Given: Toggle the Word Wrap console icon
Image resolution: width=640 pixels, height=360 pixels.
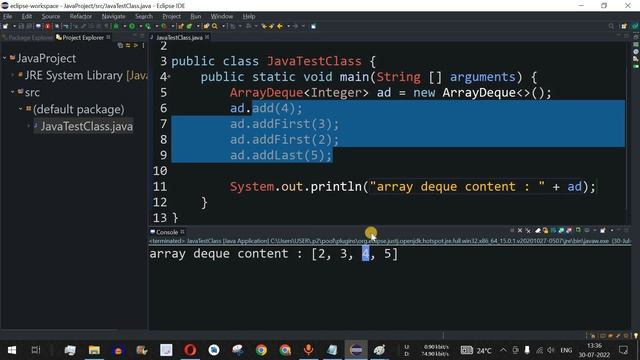Looking at the screenshot, I should [x=553, y=231].
